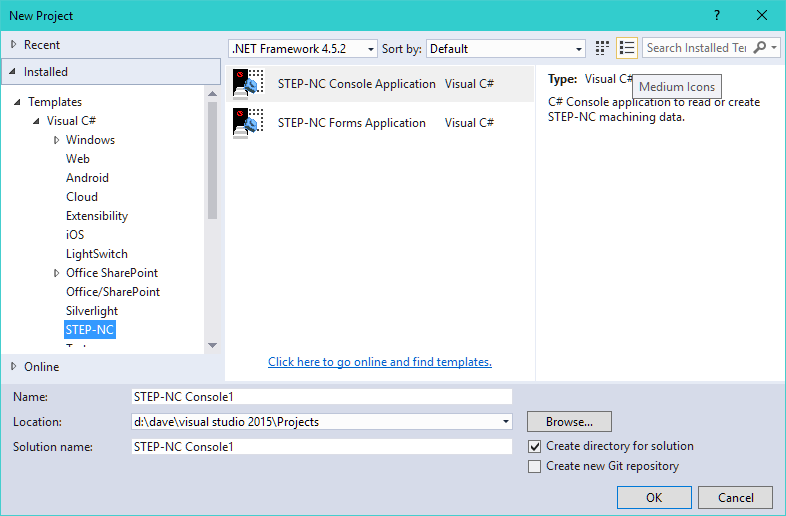Click the template tree scrollbar thumb
Viewport: 786px width, 516px height.
point(213,160)
